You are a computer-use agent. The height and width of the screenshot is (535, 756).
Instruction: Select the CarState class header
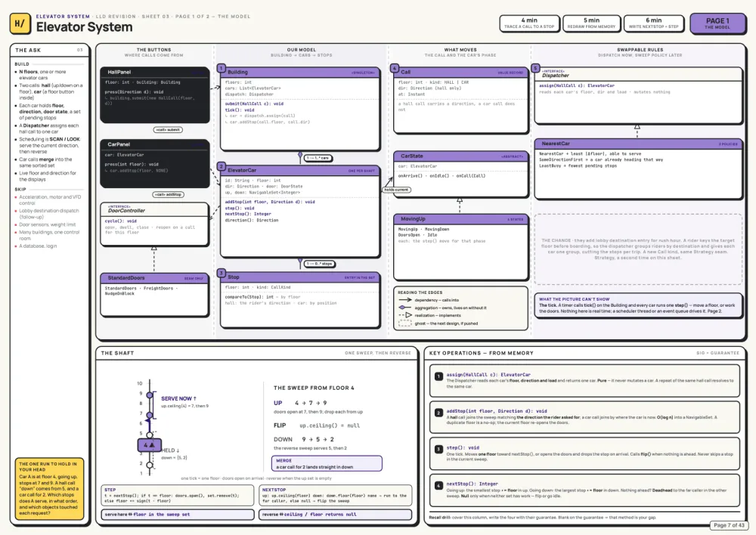461,156
